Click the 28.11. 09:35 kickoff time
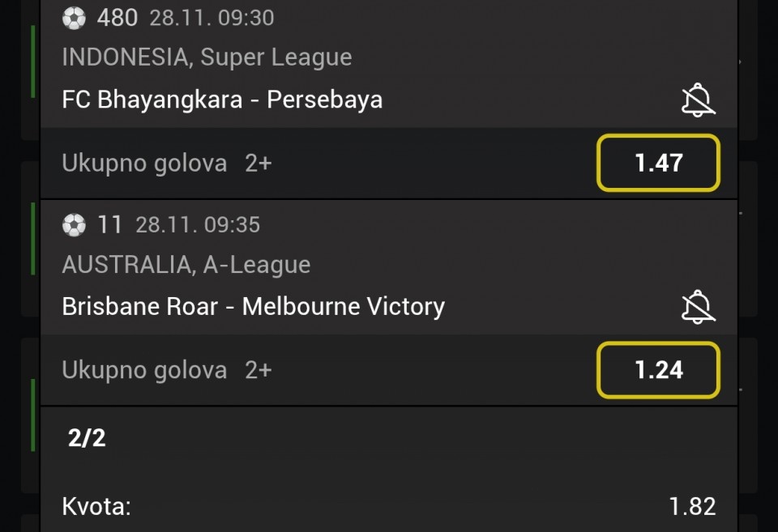 click(x=198, y=225)
